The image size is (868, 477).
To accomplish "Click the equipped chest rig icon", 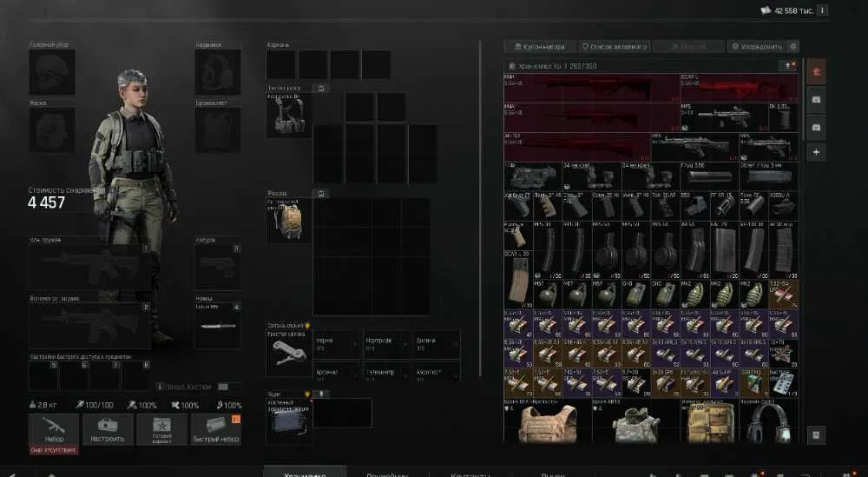I will tap(289, 115).
